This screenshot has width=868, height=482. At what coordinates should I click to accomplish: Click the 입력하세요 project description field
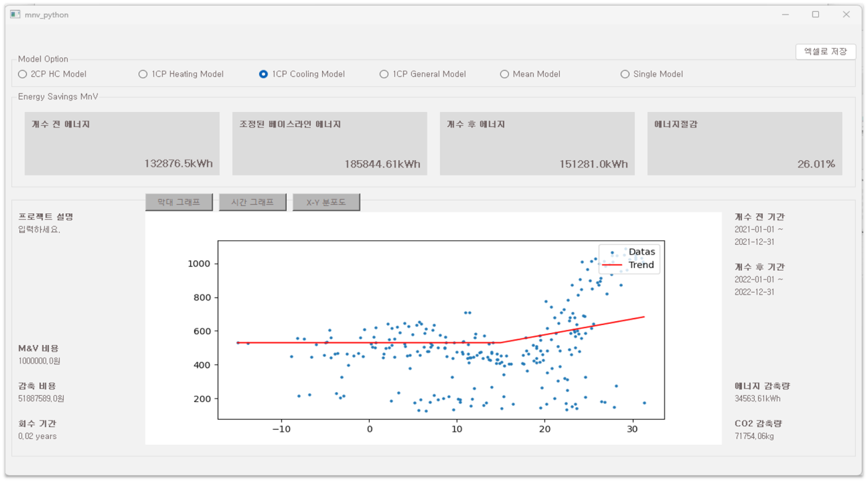point(39,230)
